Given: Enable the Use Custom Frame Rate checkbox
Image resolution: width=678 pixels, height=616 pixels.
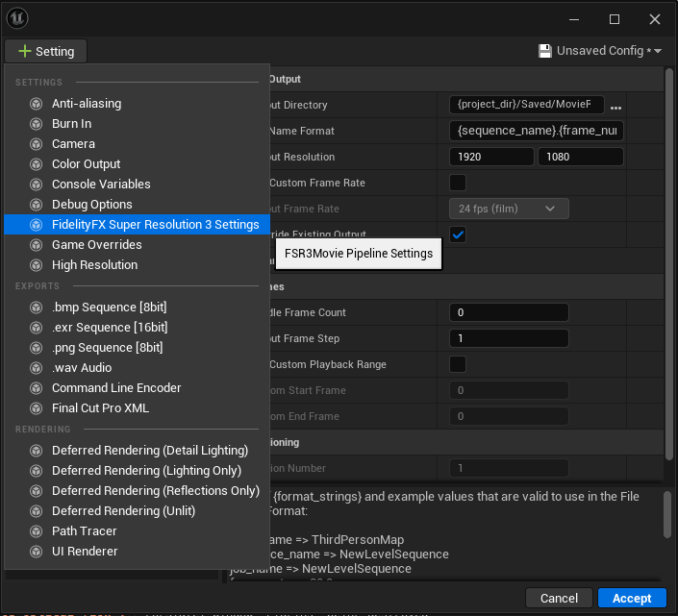Looking at the screenshot, I should coord(458,183).
